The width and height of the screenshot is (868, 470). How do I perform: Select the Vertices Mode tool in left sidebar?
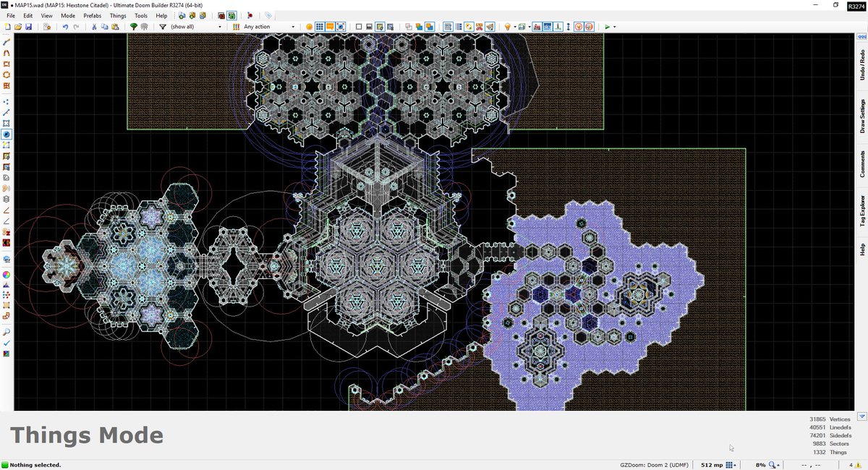[x=7, y=101]
